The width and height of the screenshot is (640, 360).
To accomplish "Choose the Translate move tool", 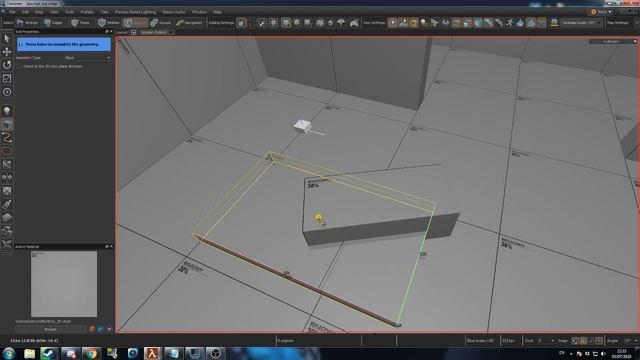I will click(x=7, y=51).
